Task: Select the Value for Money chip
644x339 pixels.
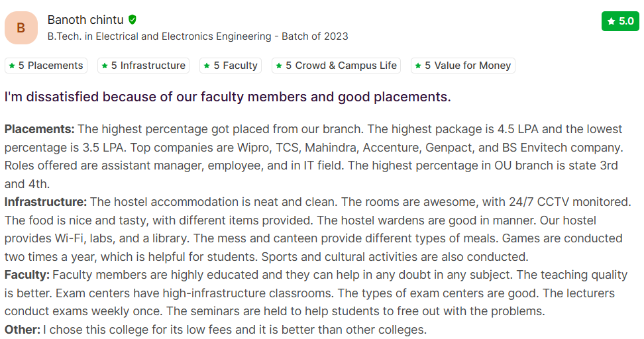Action: [463, 66]
